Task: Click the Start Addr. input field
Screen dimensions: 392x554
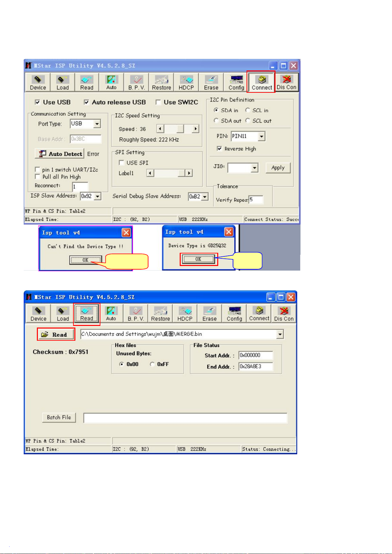Action: 256,356
